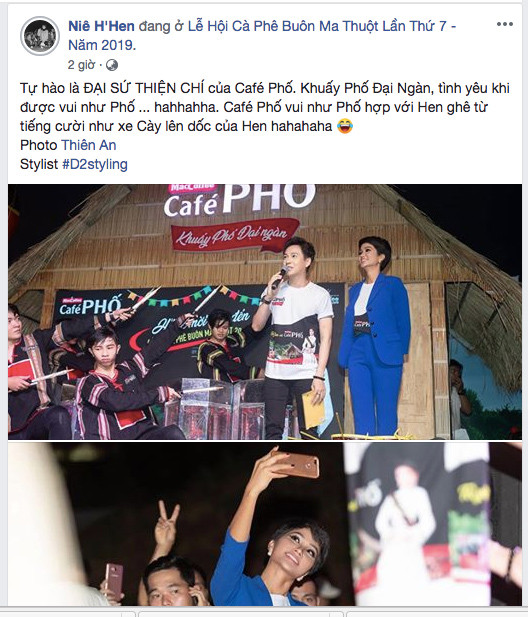Open the selfie photo at the gold phone
Screen dimensions: 528x617
tap(298, 465)
